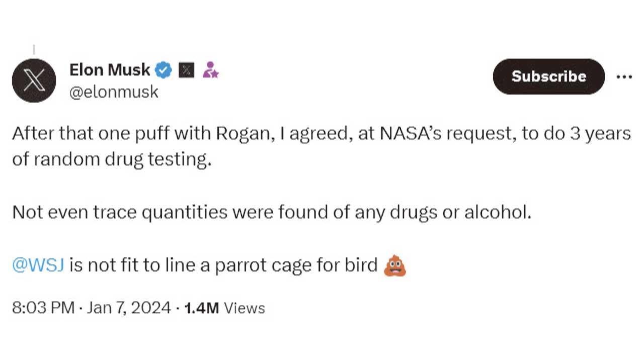The height and width of the screenshot is (362, 644).
Task: Click the purple person-star subscriber icon
Action: pos(210,70)
